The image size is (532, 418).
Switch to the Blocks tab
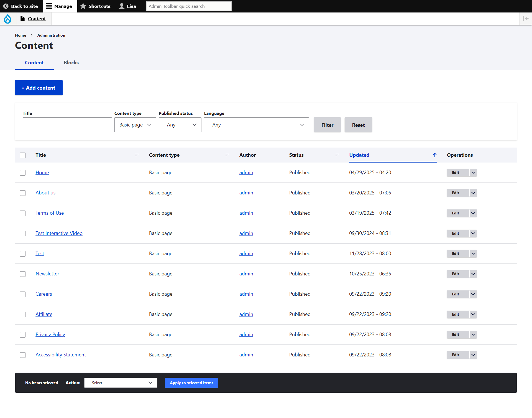pos(71,63)
